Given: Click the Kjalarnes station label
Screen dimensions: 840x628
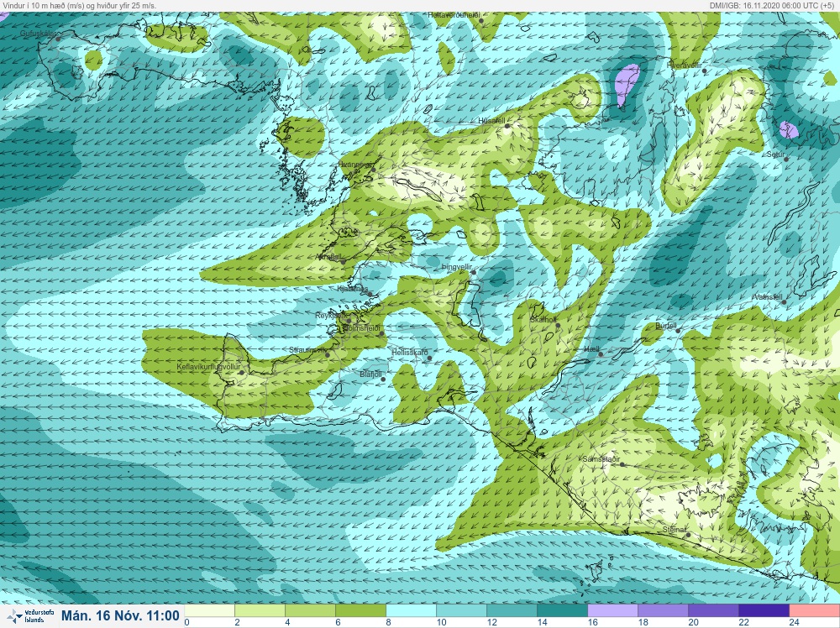Looking at the screenshot, I should coord(353,289).
